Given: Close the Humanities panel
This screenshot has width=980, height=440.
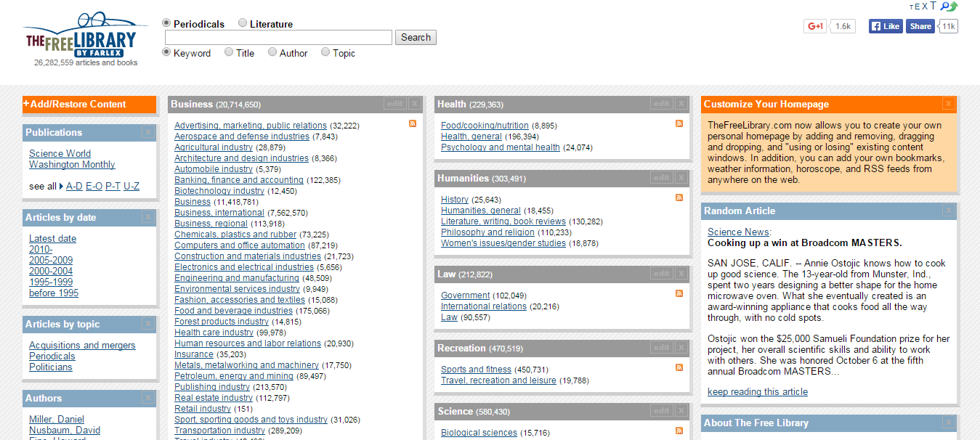Looking at the screenshot, I should [x=681, y=178].
